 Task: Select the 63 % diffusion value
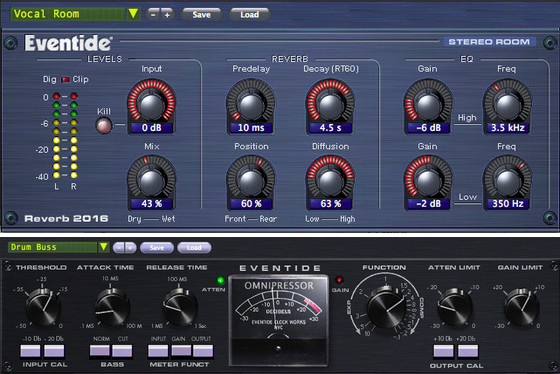coord(330,204)
